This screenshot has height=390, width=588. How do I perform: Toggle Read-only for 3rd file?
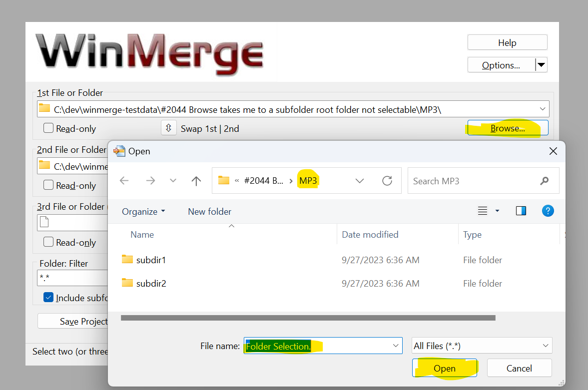click(48, 242)
